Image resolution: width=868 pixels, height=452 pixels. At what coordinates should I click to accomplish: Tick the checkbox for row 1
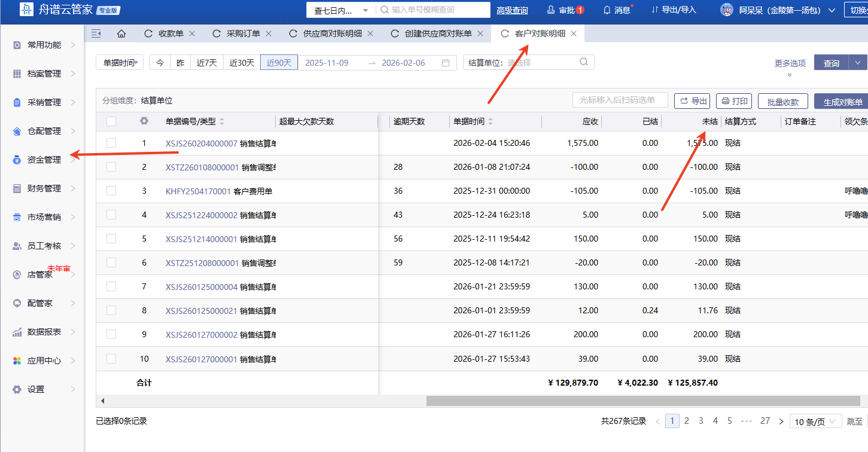coord(111,143)
